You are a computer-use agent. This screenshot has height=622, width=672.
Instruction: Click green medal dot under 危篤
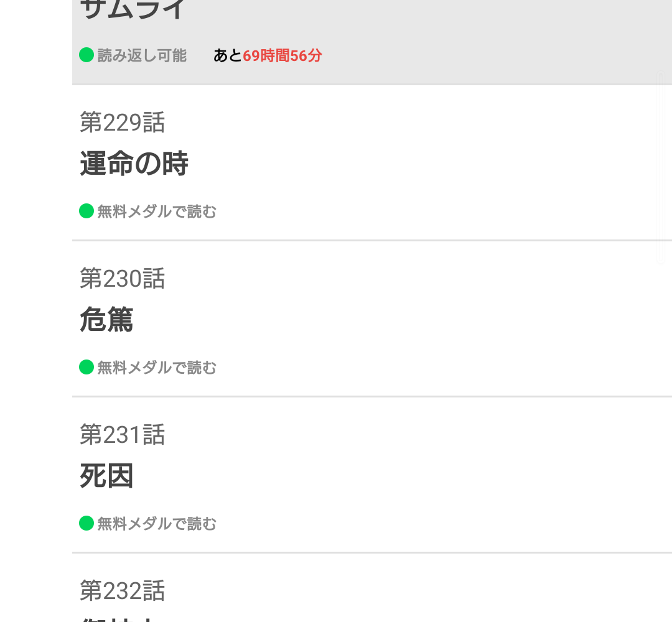[x=86, y=367]
